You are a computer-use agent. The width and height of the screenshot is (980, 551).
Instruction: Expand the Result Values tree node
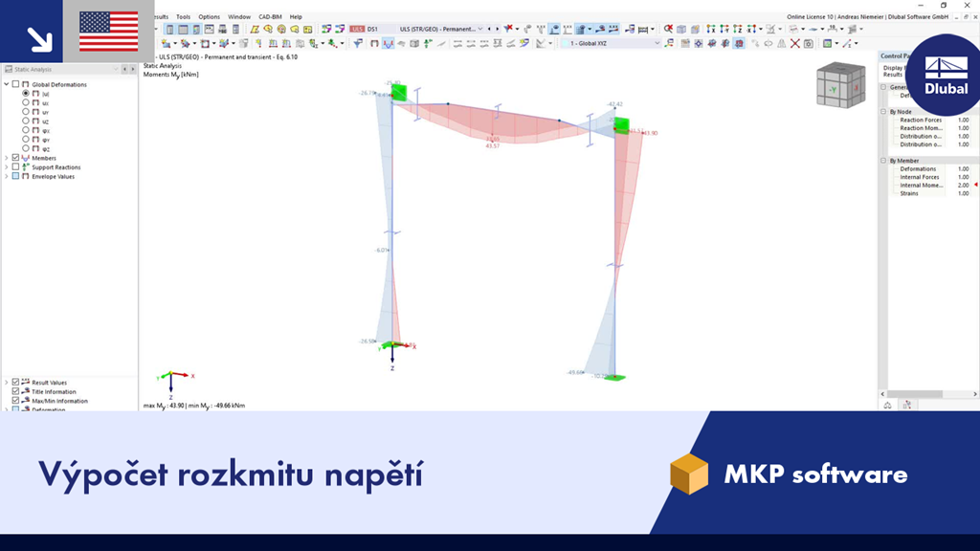pos(7,383)
